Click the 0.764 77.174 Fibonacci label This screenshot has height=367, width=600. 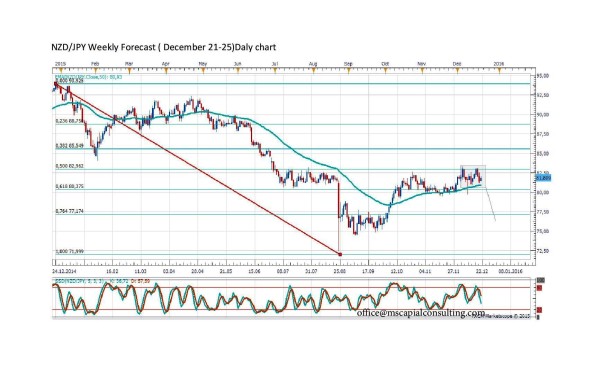click(70, 211)
